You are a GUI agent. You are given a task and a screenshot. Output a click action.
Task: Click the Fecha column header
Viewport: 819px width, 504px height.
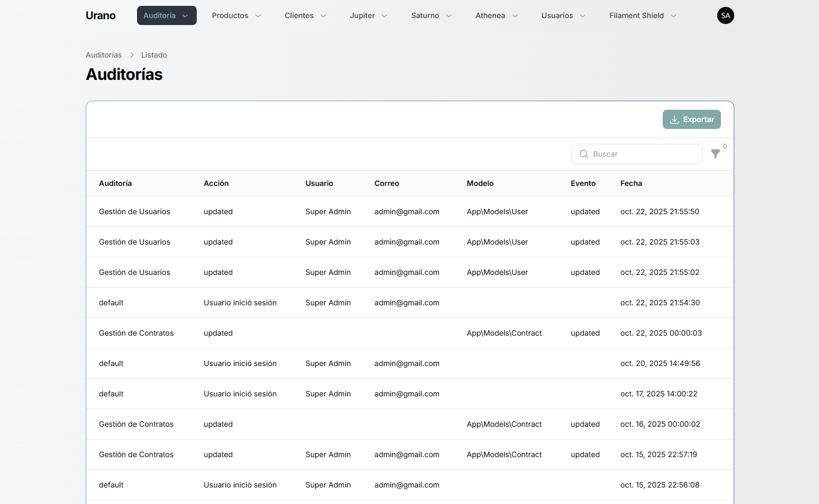tap(631, 183)
